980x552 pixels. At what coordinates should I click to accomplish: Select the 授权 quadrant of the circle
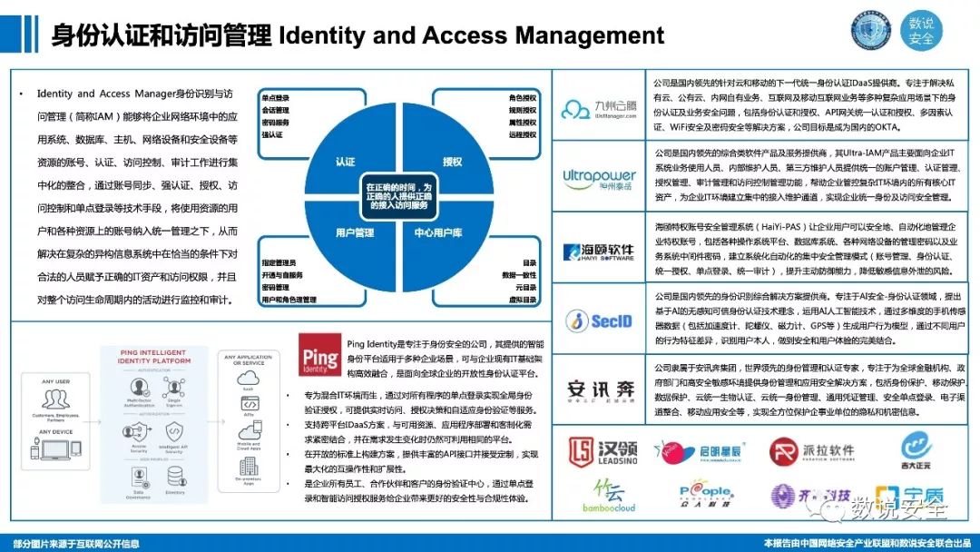point(451,163)
